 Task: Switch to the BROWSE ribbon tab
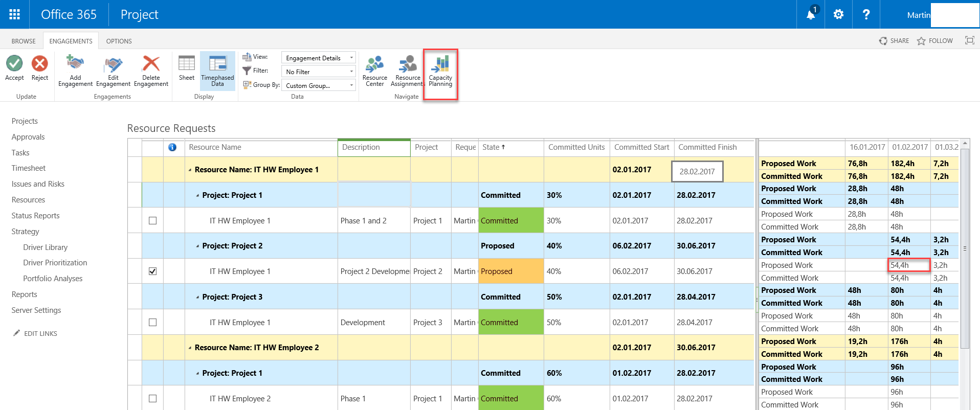pyautogui.click(x=24, y=41)
